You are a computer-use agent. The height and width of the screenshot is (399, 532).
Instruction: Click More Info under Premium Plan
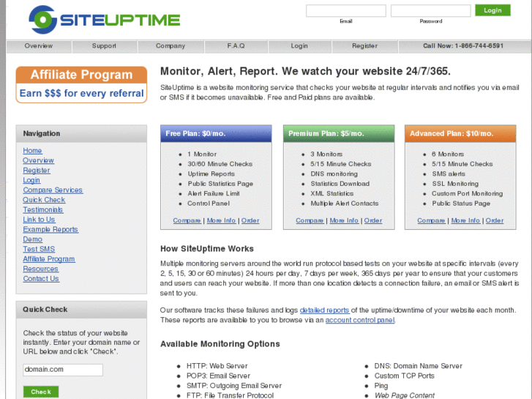tap(344, 220)
